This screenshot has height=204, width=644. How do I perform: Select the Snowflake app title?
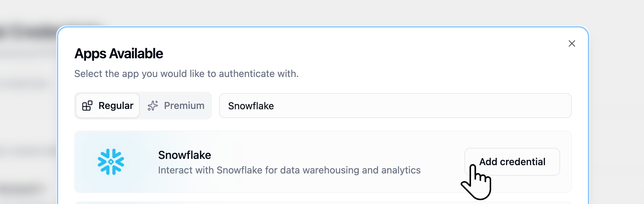pos(184,155)
